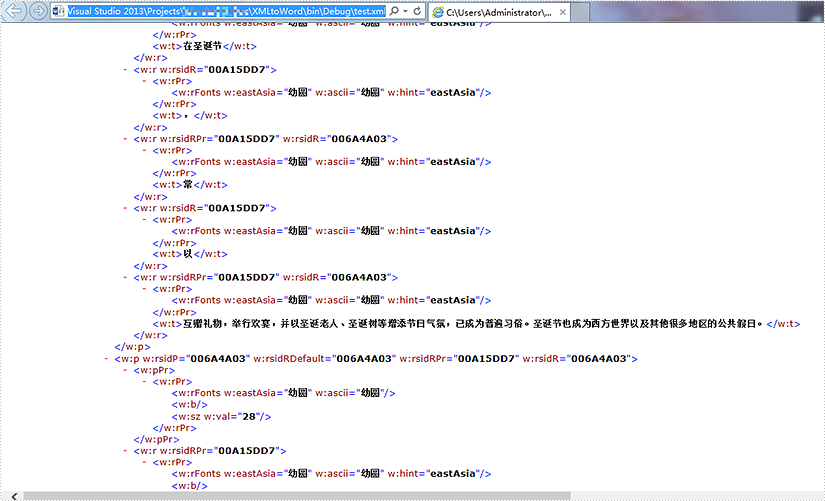Click the <w:t>以</w:t> element

190,254
